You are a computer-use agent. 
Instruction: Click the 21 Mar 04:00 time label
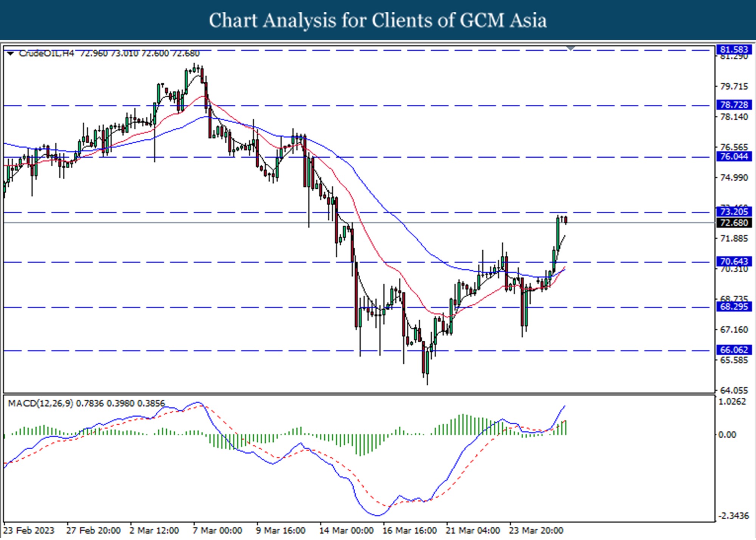pos(473,531)
